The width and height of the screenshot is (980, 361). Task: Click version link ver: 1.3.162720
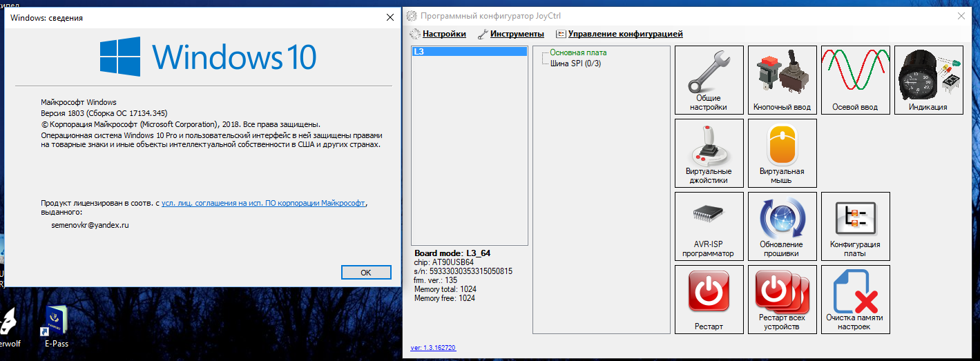(433, 348)
